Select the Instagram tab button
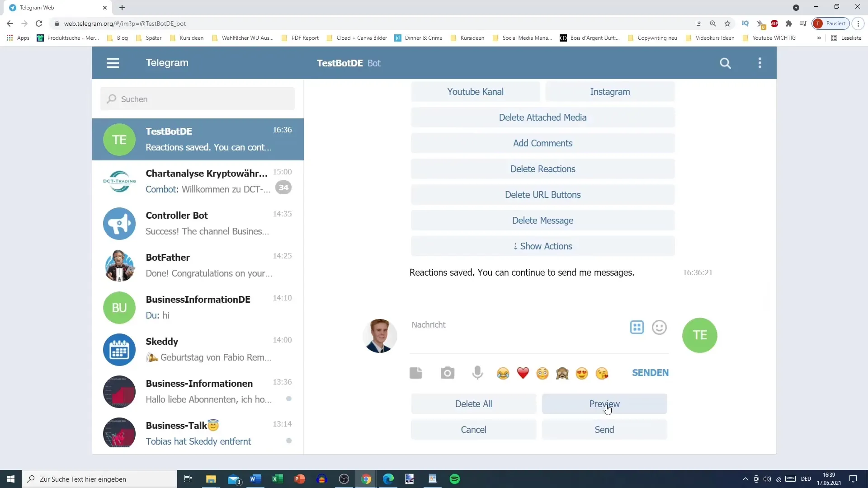This screenshot has height=488, width=868. coord(610,91)
